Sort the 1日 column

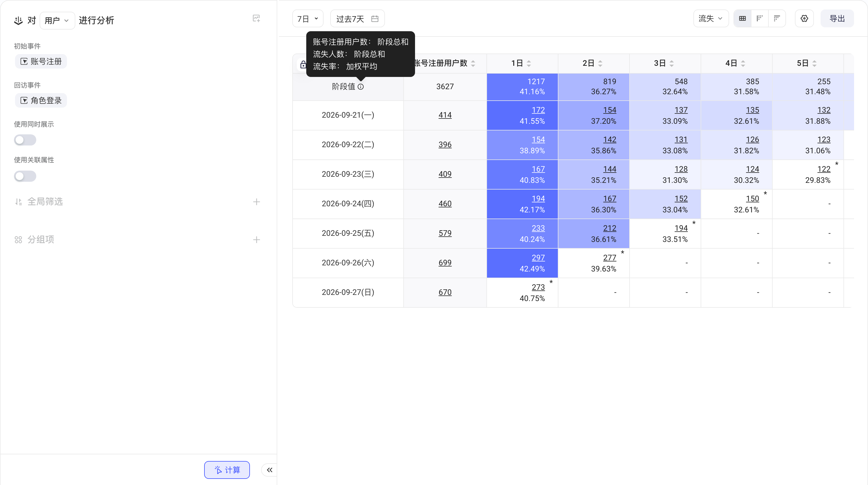[529, 63]
